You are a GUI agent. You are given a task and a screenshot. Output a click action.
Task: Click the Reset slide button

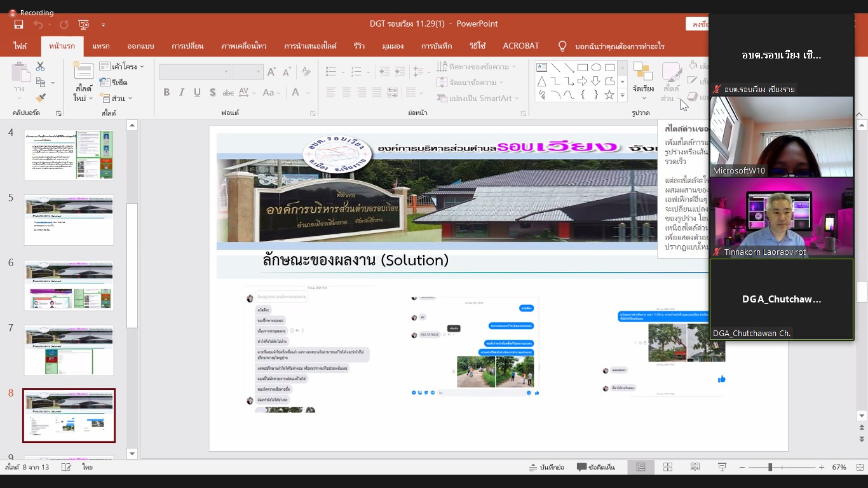click(114, 83)
